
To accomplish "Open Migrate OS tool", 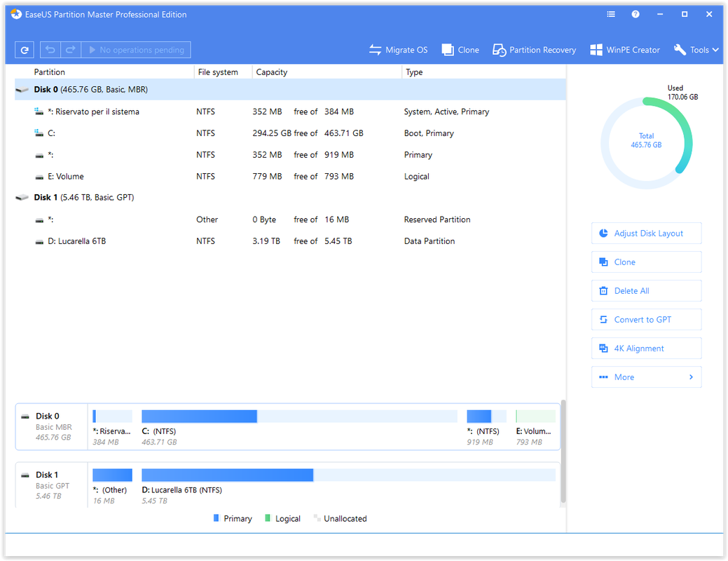I will (x=399, y=50).
